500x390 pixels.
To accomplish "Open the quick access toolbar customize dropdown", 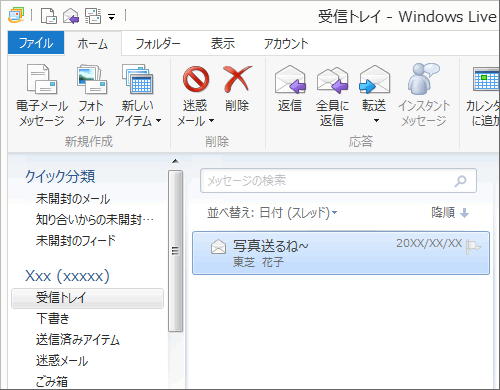I will click(111, 17).
